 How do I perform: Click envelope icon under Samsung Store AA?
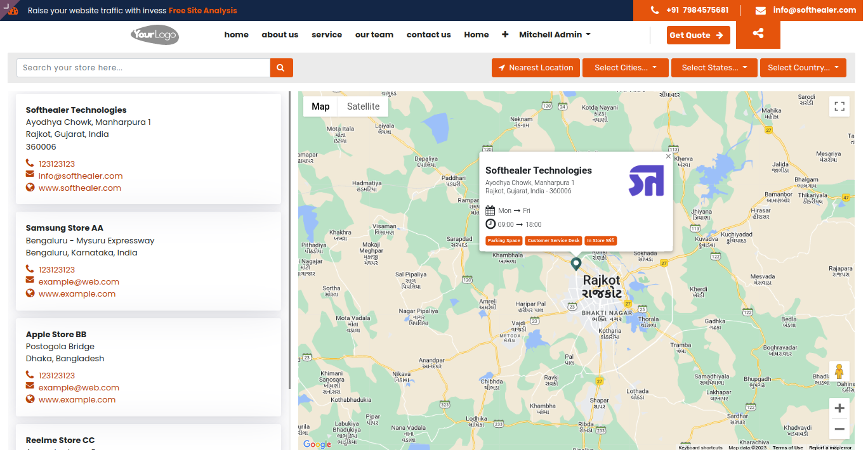(30, 280)
